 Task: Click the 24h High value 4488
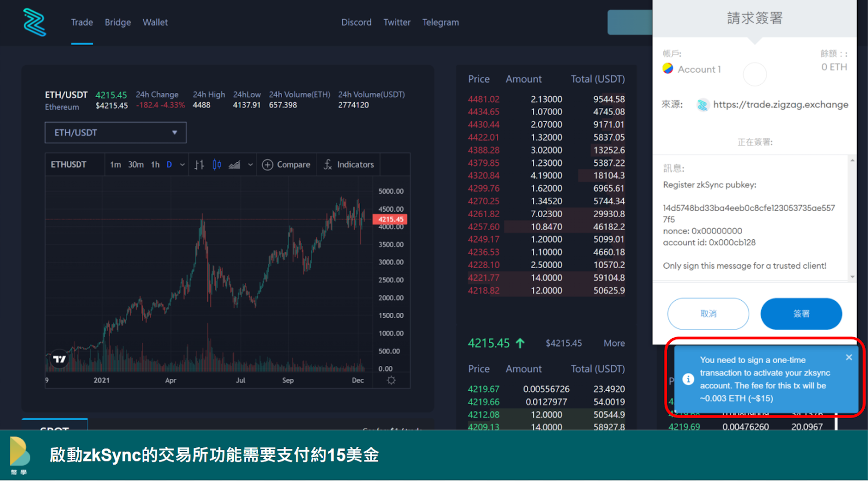[x=201, y=105]
